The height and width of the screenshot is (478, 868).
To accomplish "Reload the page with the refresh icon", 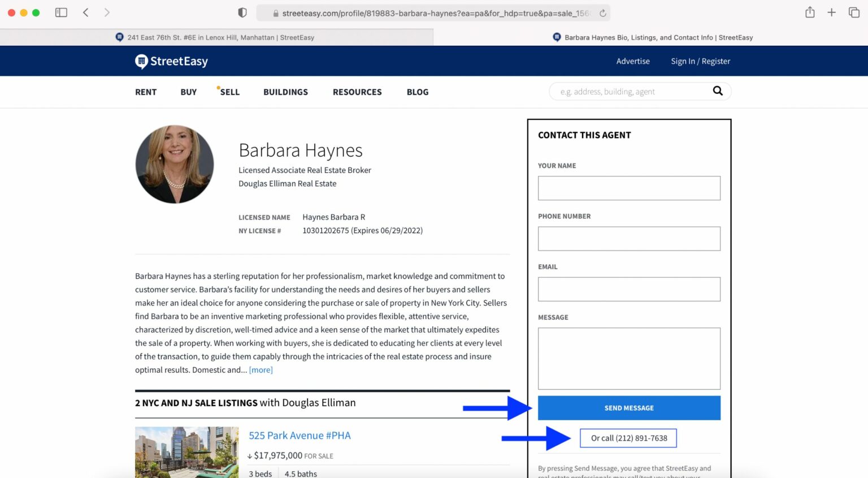I will click(603, 13).
